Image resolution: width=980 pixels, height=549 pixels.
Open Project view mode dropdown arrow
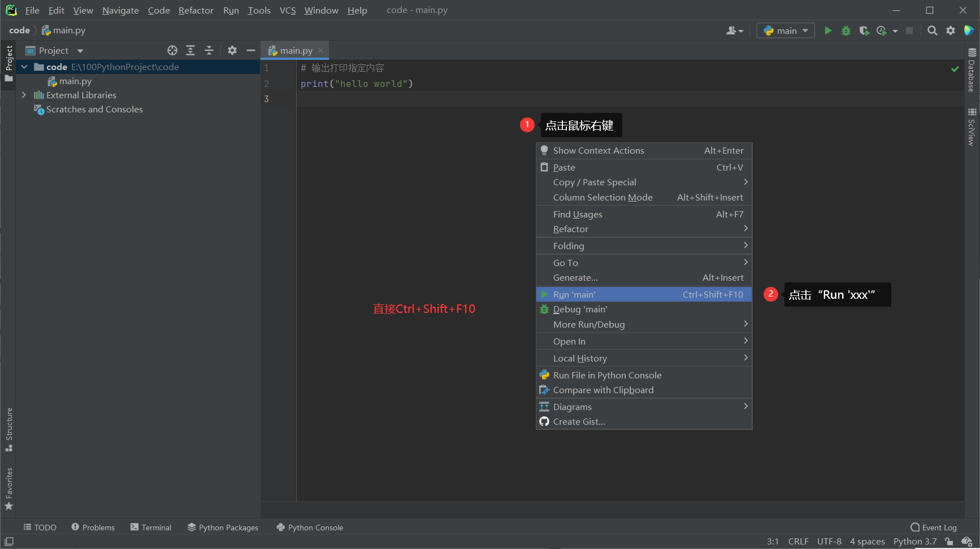pyautogui.click(x=80, y=51)
